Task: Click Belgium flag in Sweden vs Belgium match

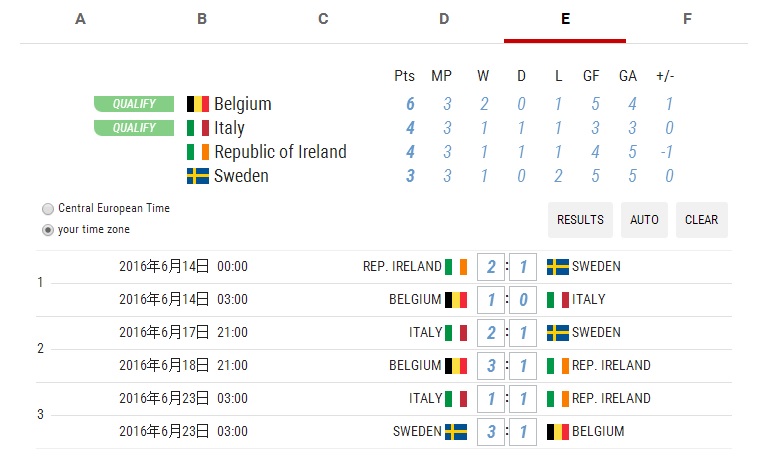Action: point(558,431)
